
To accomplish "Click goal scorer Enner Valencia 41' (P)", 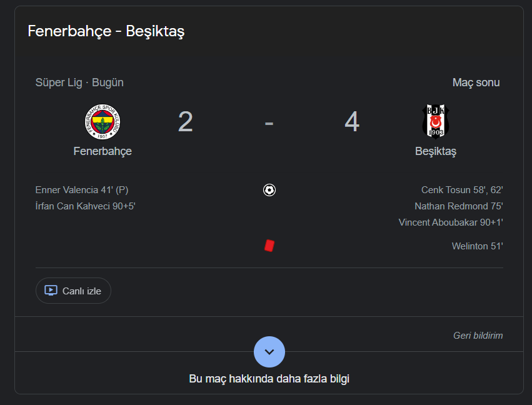I will 82,190.
